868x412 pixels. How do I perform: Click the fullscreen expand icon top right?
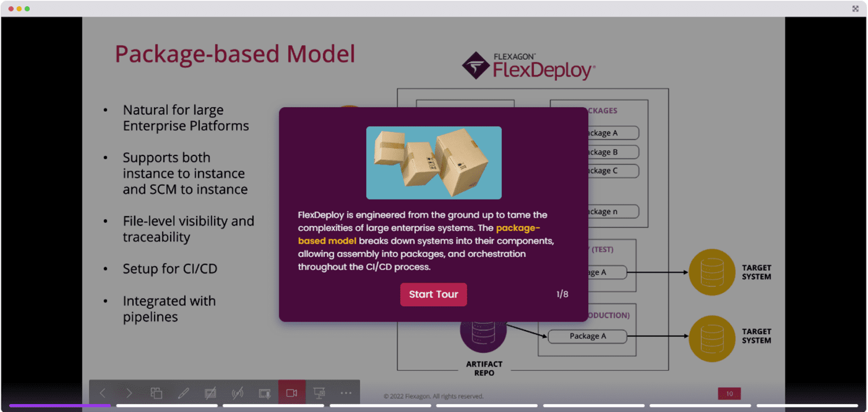855,8
